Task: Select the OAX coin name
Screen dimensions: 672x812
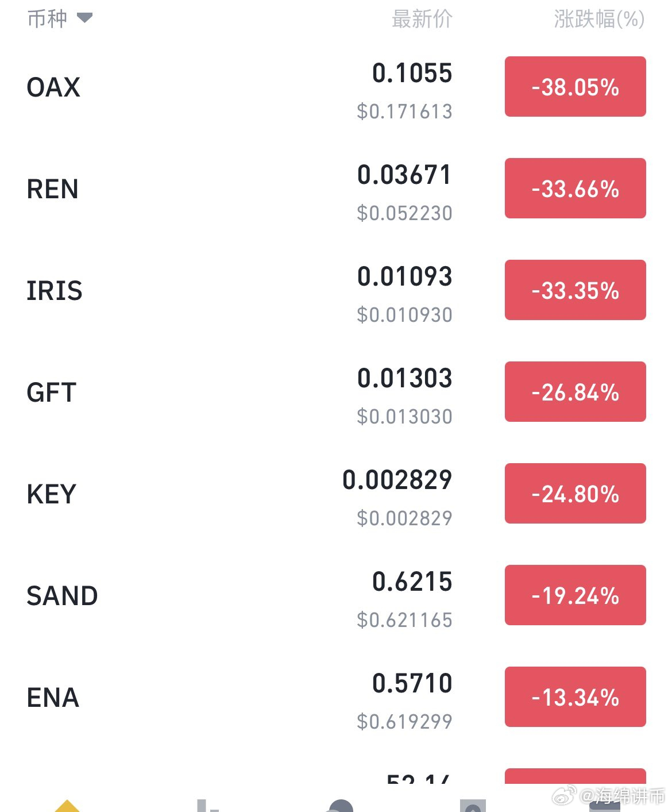Action: point(53,87)
